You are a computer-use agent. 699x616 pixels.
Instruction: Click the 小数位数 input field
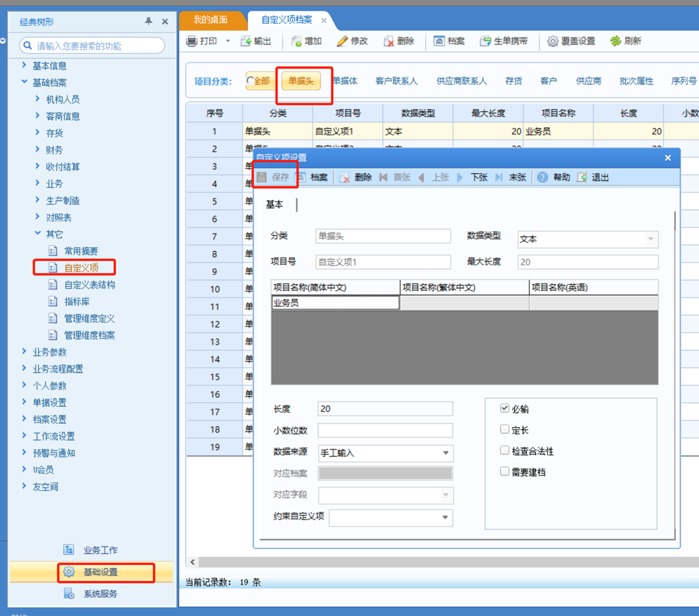click(385, 430)
